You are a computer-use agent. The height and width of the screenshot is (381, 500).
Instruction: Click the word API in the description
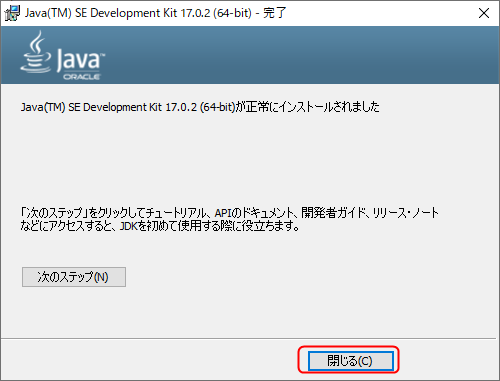[x=223, y=213]
